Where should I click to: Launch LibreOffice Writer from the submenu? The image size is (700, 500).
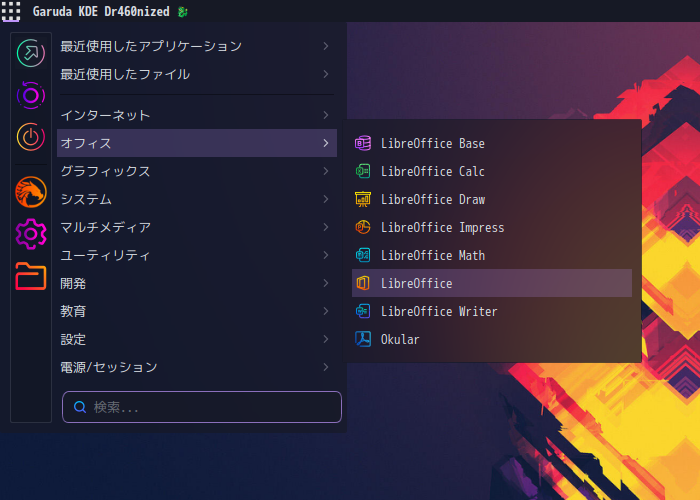[x=492, y=311]
